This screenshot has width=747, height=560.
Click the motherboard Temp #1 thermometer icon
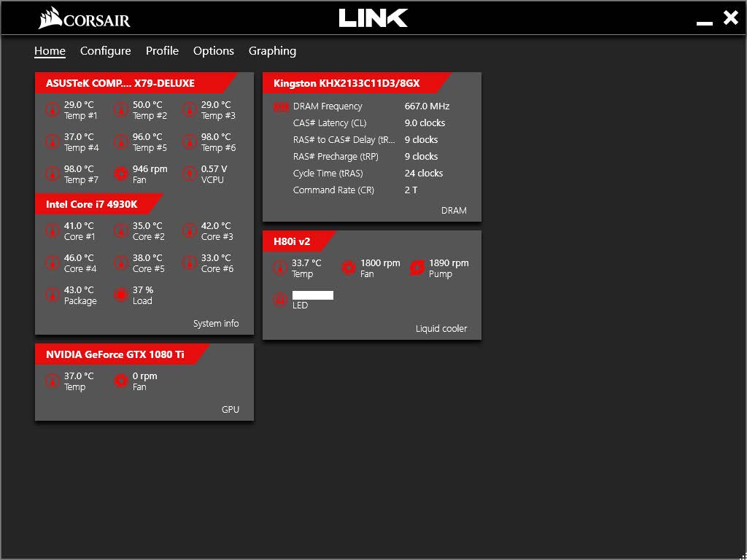(53, 109)
